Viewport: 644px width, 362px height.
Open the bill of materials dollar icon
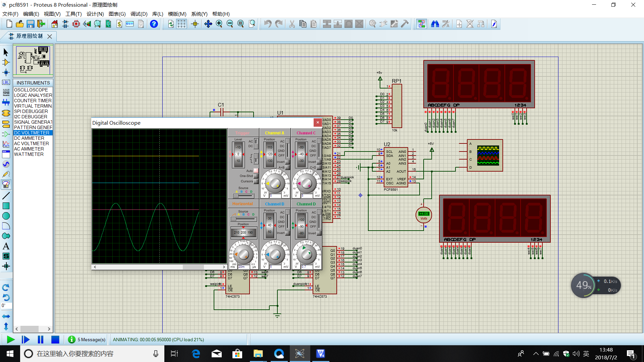coord(119,24)
